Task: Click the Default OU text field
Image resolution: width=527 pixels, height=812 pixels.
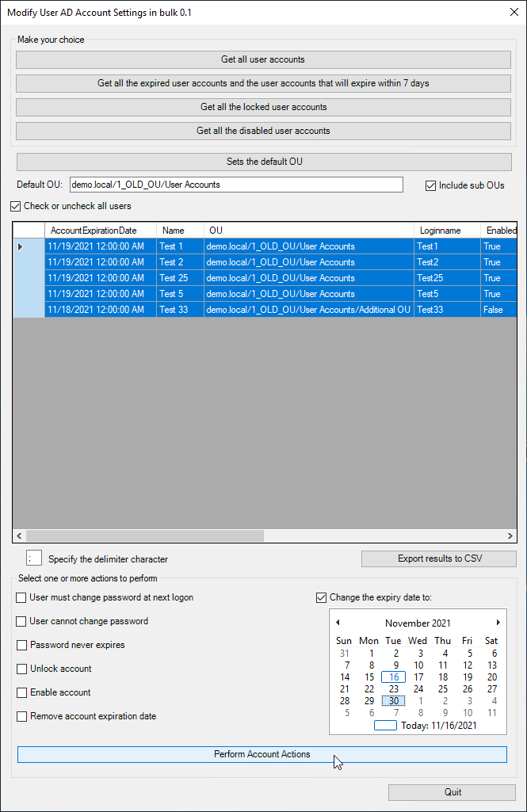Action: (x=236, y=185)
